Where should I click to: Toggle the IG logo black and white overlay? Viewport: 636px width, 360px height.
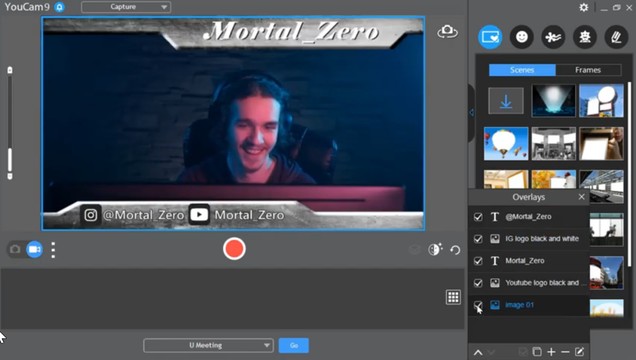pos(478,239)
